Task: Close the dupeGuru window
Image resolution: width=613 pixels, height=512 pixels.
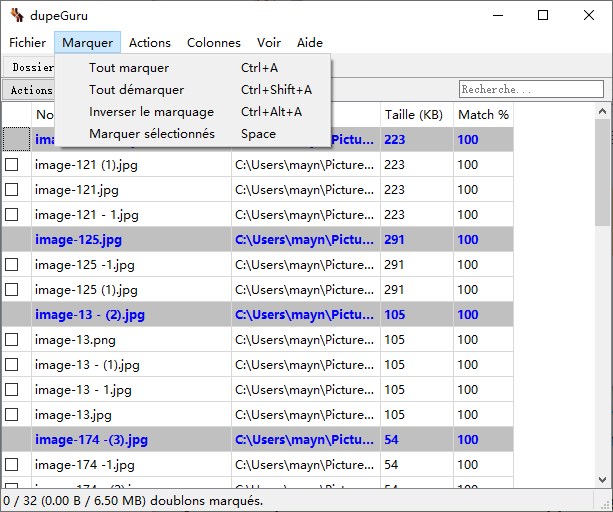Action: pos(589,15)
